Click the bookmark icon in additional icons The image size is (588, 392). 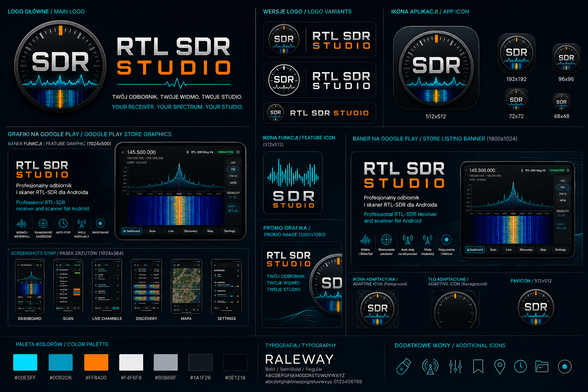(x=478, y=366)
